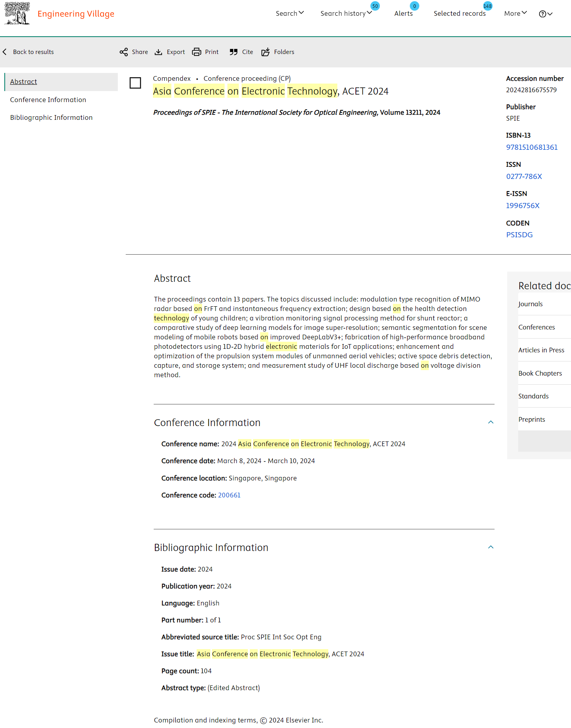Open the ISBN-13 9781510681361 link
571x728 pixels.
[x=532, y=147]
